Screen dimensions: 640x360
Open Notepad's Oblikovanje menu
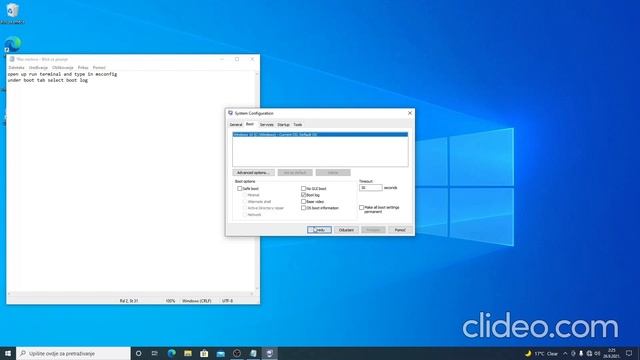tap(63, 68)
